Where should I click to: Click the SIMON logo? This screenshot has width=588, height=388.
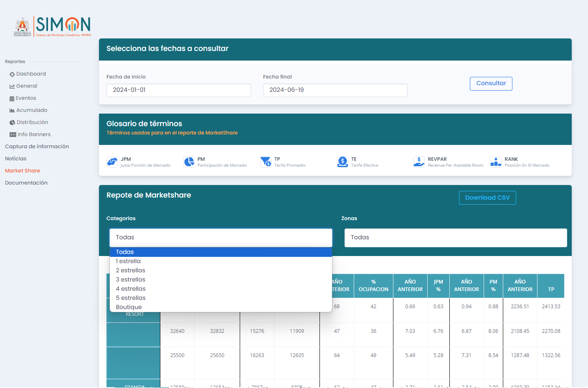pyautogui.click(x=53, y=27)
